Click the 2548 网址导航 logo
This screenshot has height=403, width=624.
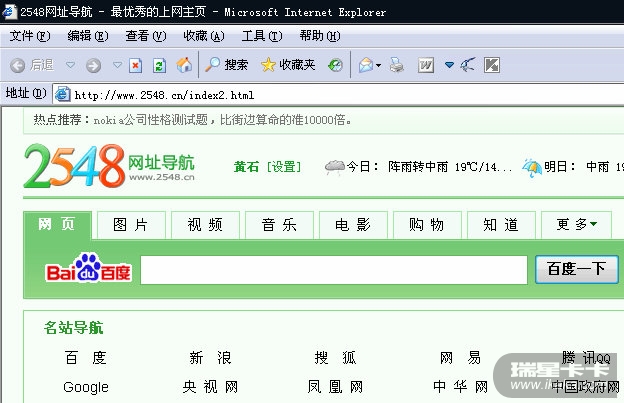[x=109, y=165]
